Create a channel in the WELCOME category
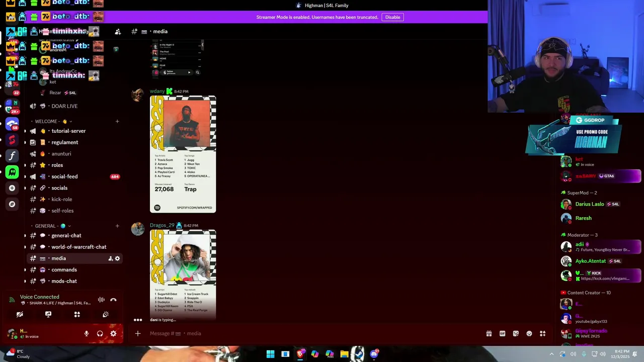 pyautogui.click(x=117, y=121)
